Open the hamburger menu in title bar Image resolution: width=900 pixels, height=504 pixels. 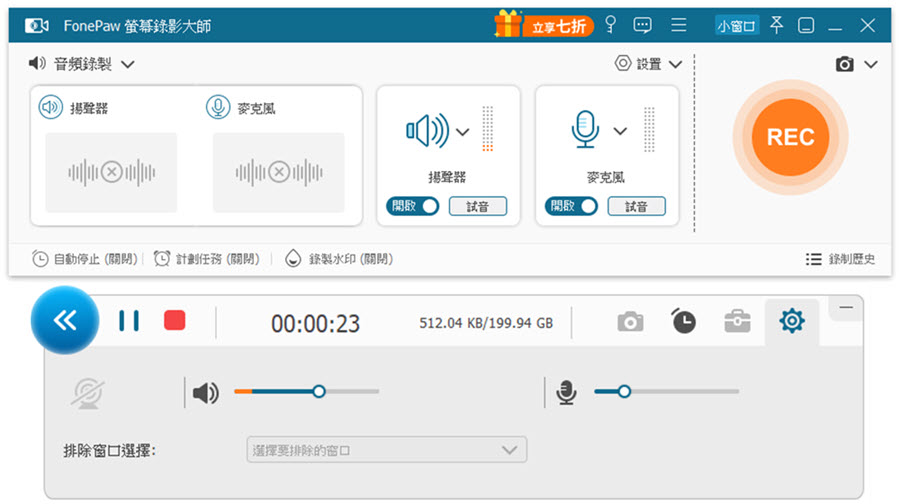click(678, 25)
